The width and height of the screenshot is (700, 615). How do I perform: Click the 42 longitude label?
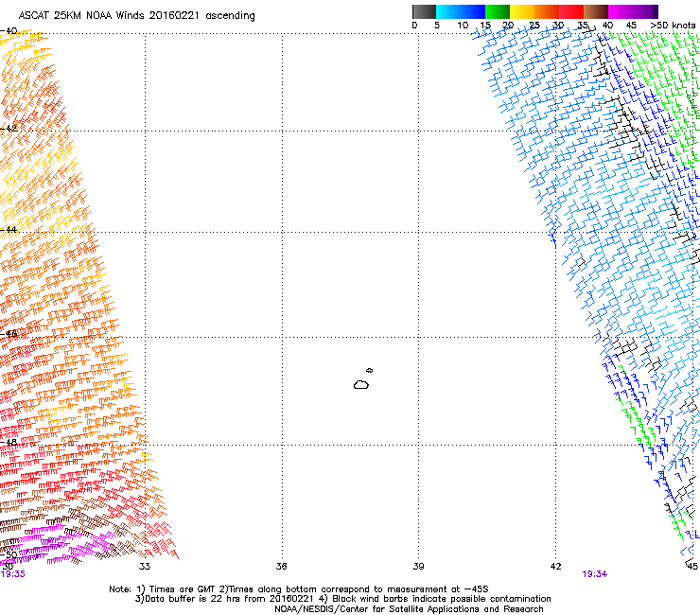click(x=555, y=567)
